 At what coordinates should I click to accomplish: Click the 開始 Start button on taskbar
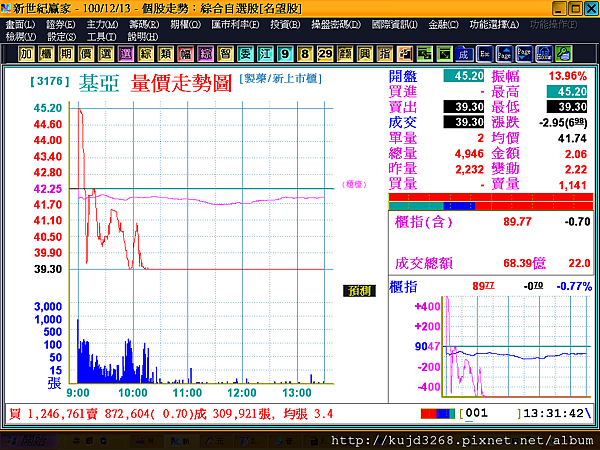pyautogui.click(x=29, y=441)
